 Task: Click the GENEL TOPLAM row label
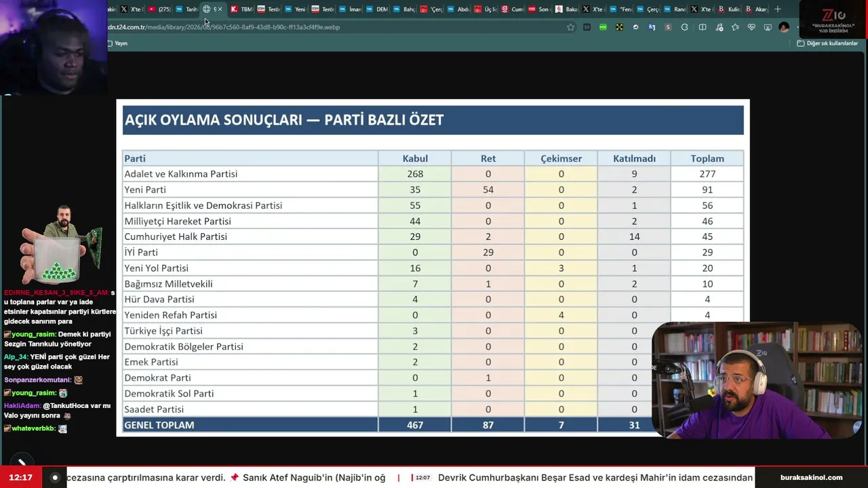coord(159,425)
